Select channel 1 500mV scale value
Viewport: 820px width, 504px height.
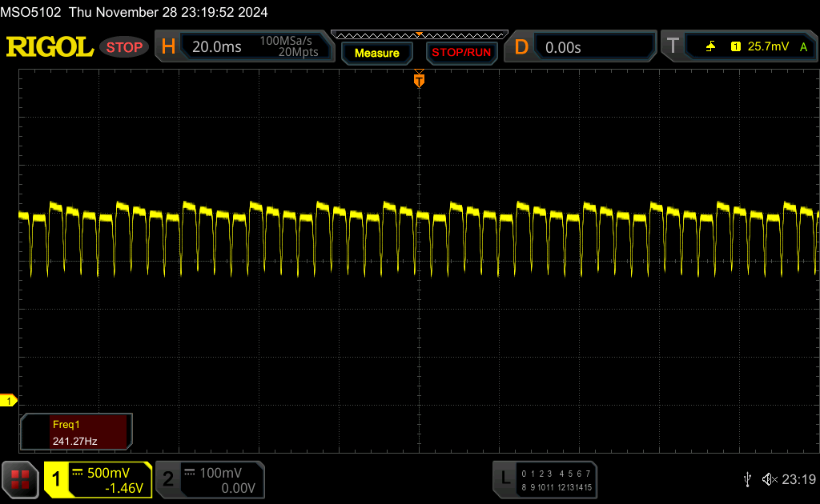click(108, 473)
